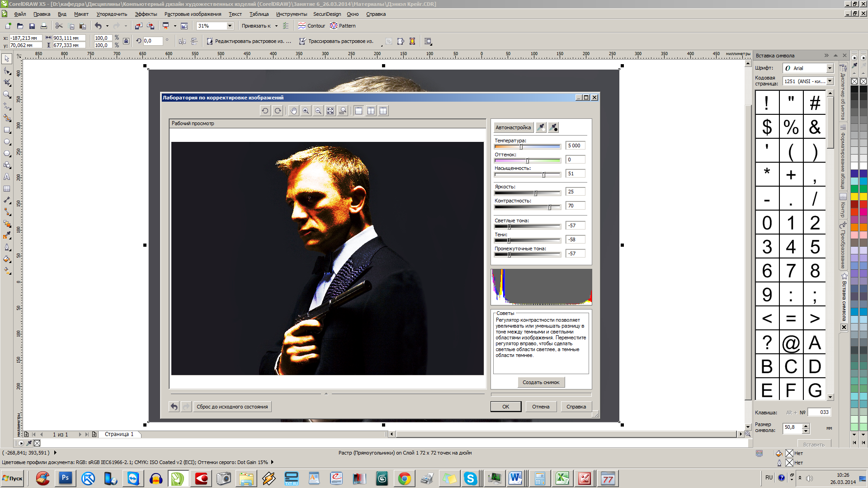
Task: Open the Справка menu
Action: pyautogui.click(x=376, y=14)
